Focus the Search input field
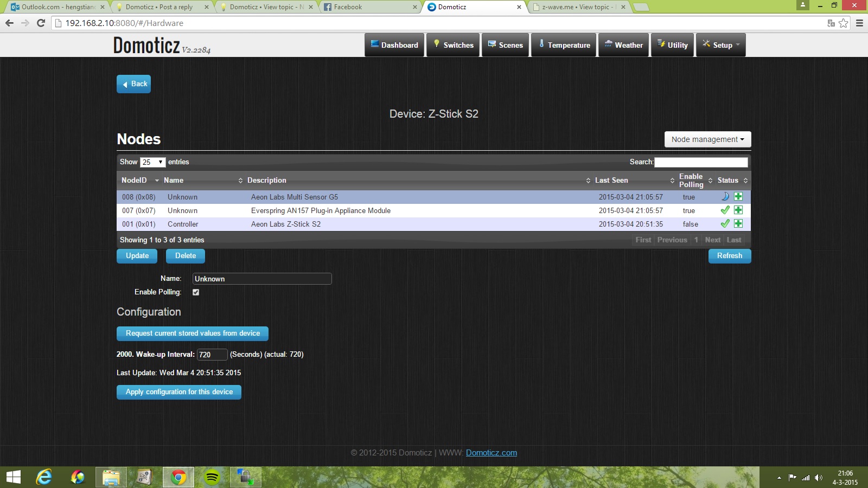This screenshot has height=488, width=868. pyautogui.click(x=701, y=162)
